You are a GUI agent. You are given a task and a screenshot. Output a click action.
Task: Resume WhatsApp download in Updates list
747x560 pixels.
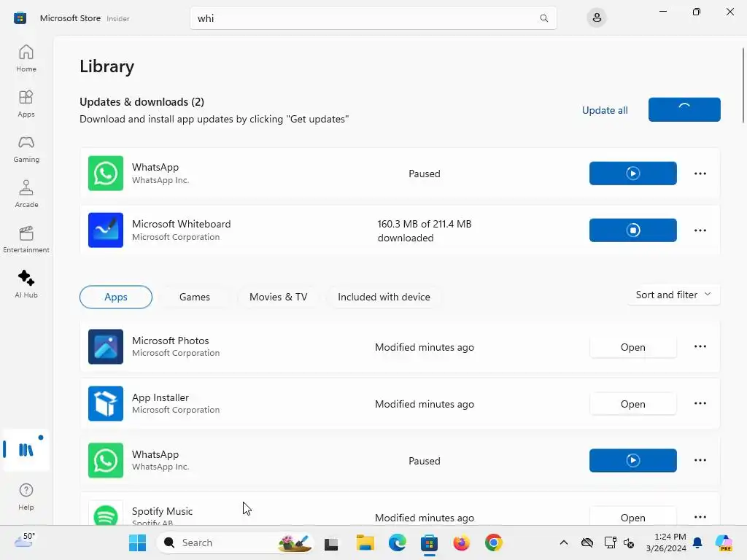632,174
